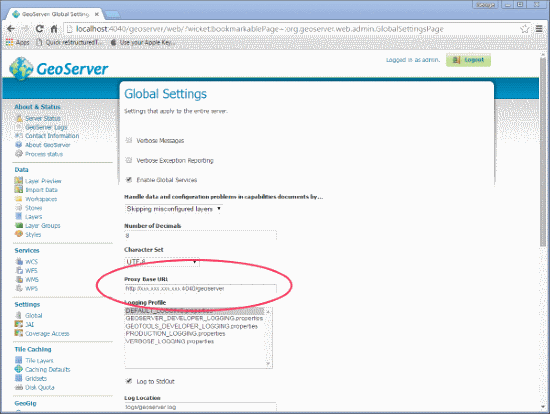Open a new browser tab
This screenshot has width=550, height=414.
click(x=112, y=14)
